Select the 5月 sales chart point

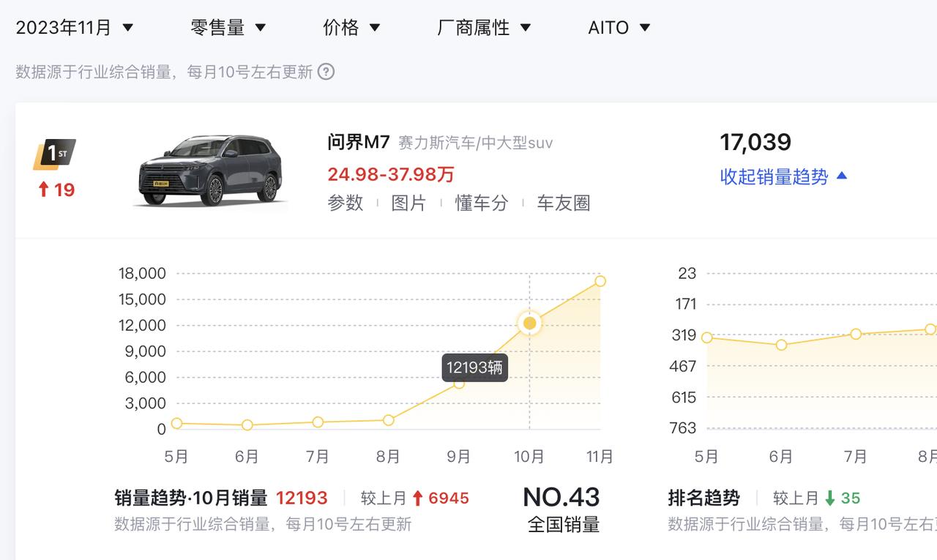point(176,423)
